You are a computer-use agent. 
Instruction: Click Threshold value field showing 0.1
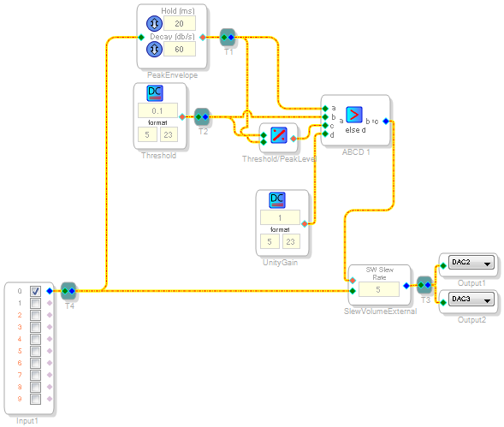(x=157, y=110)
